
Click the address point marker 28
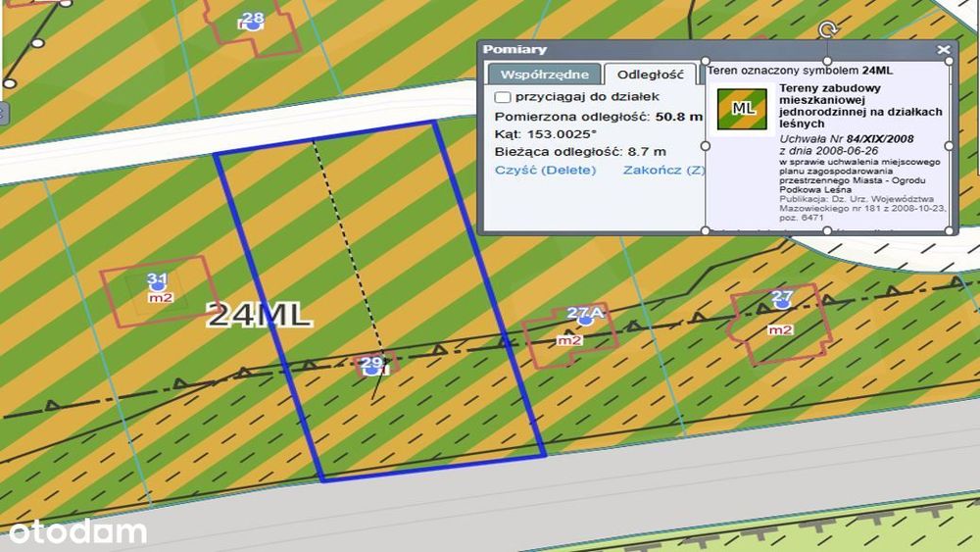coord(253,24)
